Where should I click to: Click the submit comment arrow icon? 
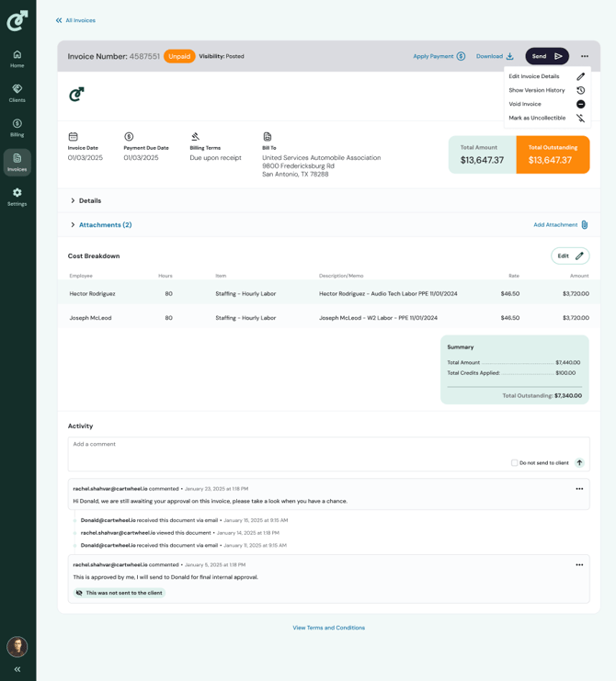(x=579, y=462)
